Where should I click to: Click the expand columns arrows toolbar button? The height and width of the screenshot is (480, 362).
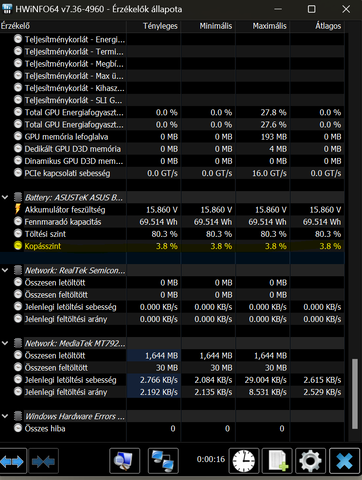(12, 461)
